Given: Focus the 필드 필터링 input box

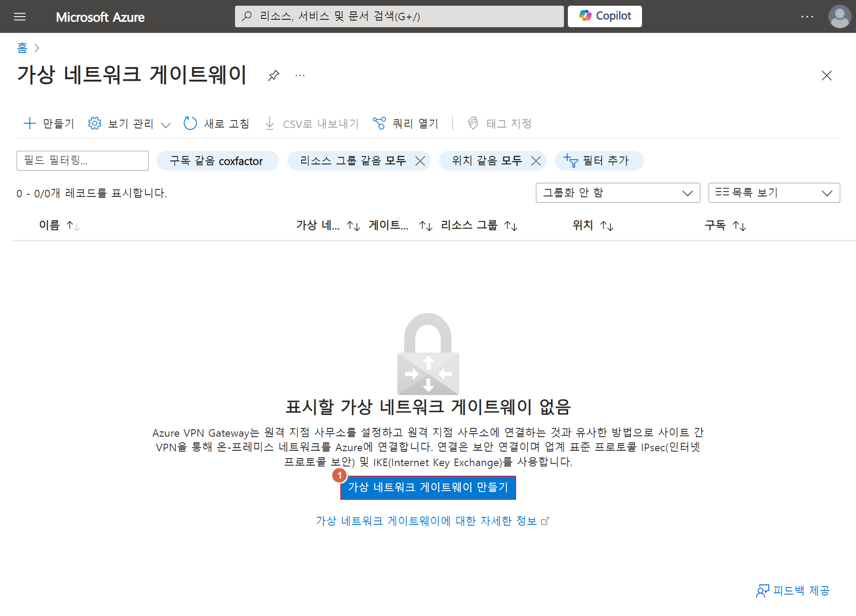Looking at the screenshot, I should click(82, 160).
